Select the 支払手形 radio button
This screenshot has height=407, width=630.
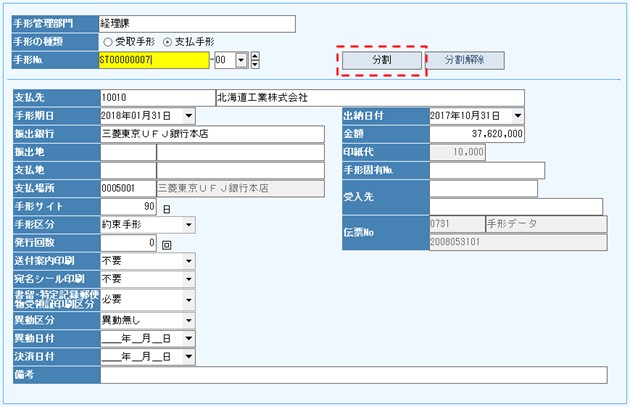click(166, 42)
